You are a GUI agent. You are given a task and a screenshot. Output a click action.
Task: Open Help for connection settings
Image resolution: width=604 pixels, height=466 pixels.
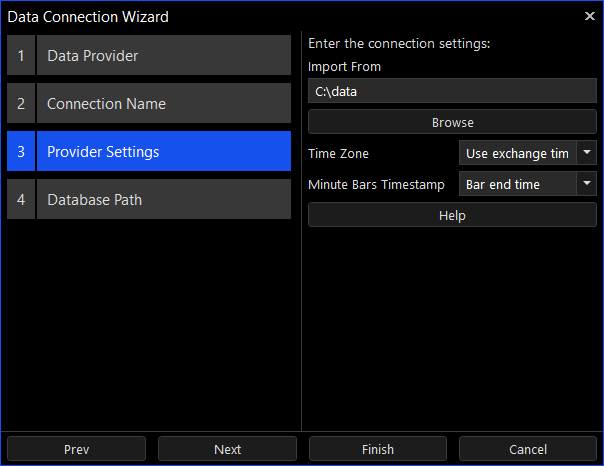tap(452, 215)
